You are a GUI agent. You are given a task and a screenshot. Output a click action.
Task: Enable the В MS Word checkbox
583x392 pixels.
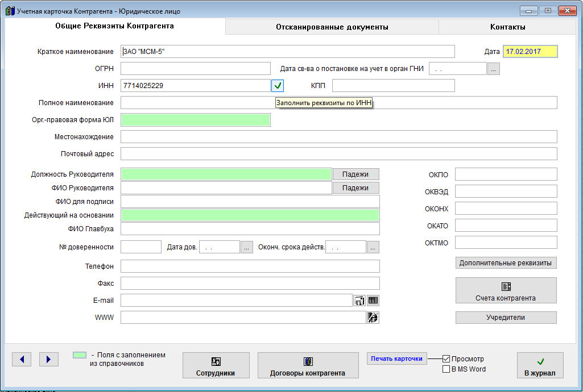click(x=446, y=369)
